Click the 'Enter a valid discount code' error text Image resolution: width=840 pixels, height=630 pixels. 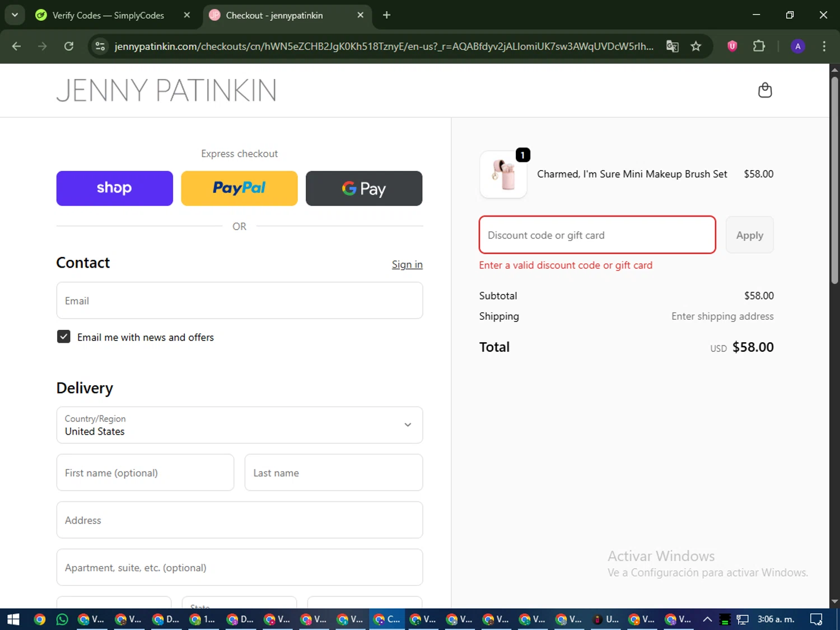pos(566,265)
